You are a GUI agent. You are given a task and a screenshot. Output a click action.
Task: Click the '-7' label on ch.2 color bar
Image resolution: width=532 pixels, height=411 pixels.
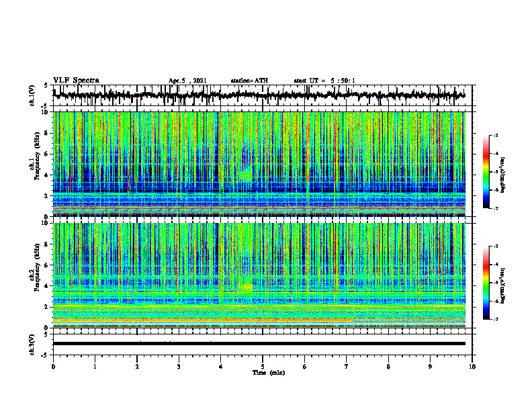pos(495,319)
